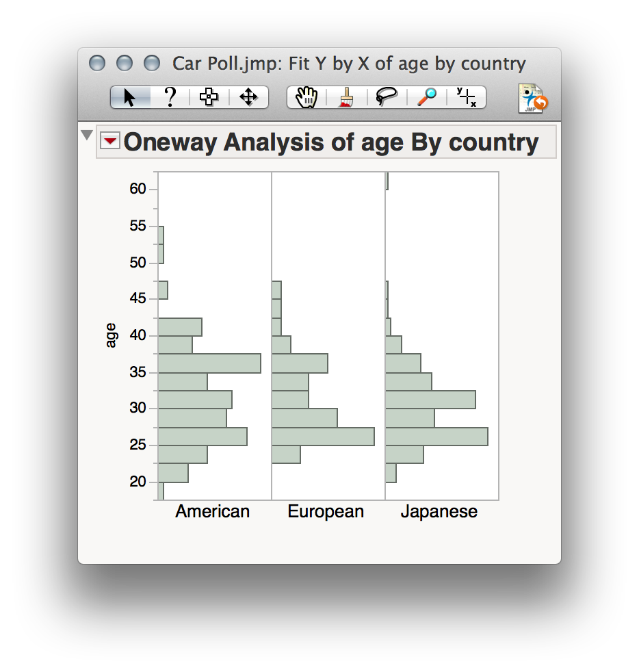Click the 40 tick label on age axis
The image size is (639, 672).
pos(138,335)
